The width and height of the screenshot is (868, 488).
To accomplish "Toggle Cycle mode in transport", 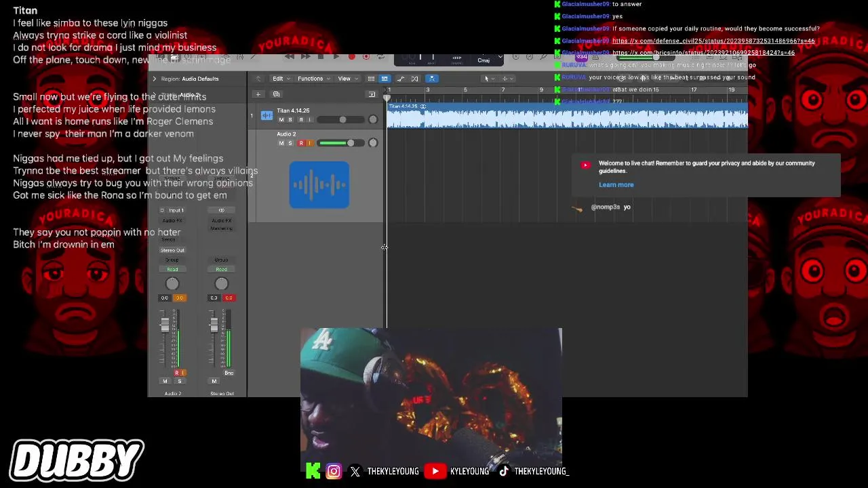I will click(x=381, y=57).
